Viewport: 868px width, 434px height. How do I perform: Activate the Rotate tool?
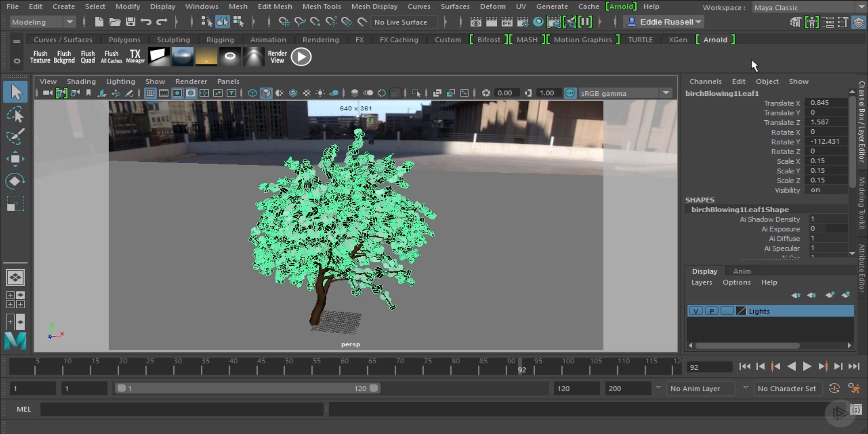tap(15, 181)
